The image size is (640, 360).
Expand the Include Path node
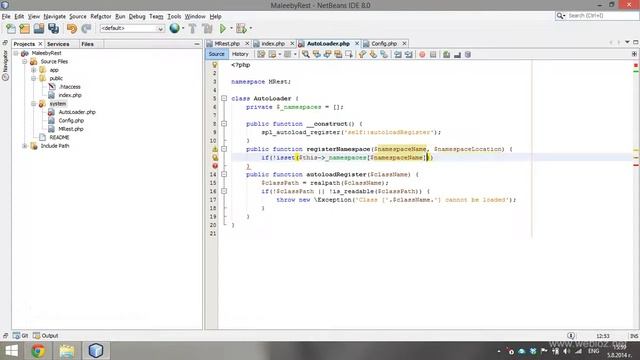25,146
